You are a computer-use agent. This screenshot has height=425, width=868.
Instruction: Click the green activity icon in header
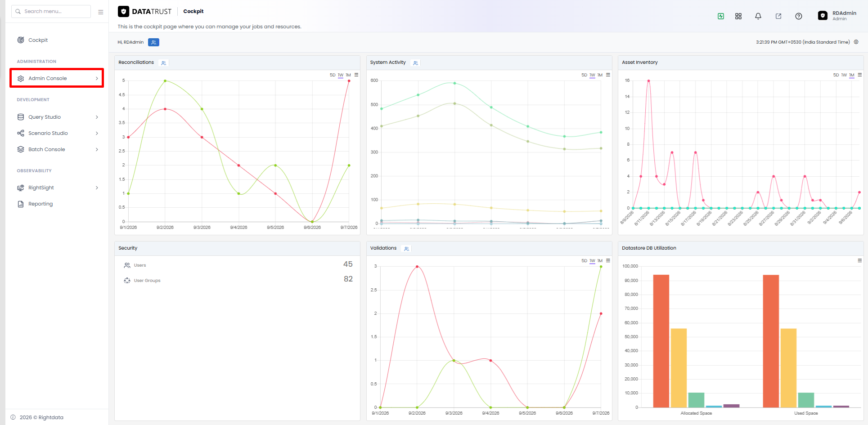coord(721,16)
